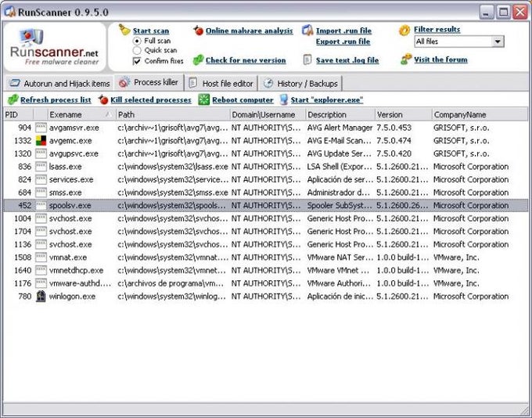The width and height of the screenshot is (532, 418).
Task: Sort by the PID column header
Action: pos(18,114)
